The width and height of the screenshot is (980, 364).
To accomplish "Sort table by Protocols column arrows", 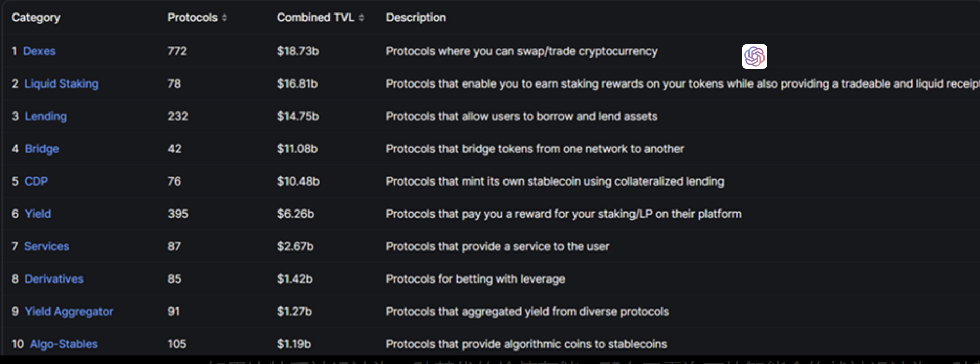I will 224,18.
